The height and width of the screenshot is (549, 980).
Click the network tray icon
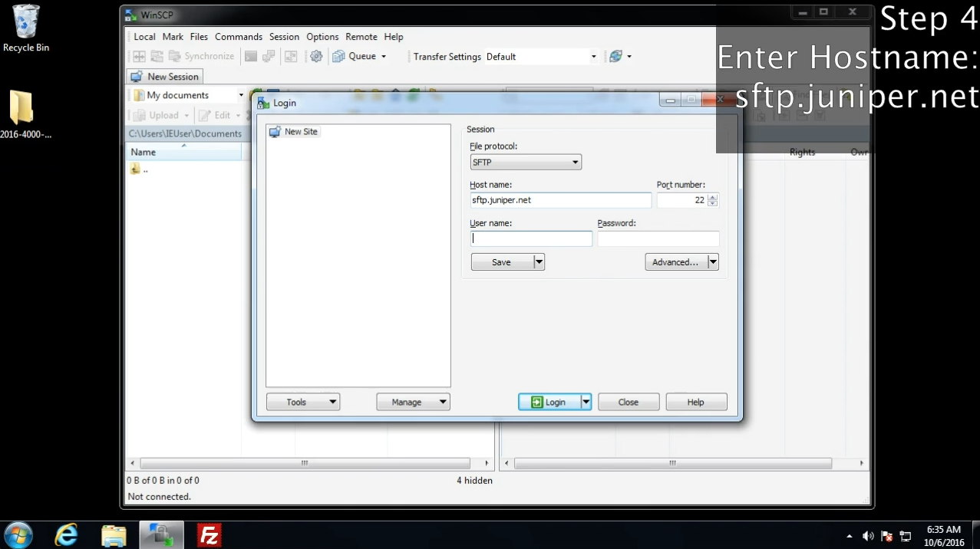906,536
